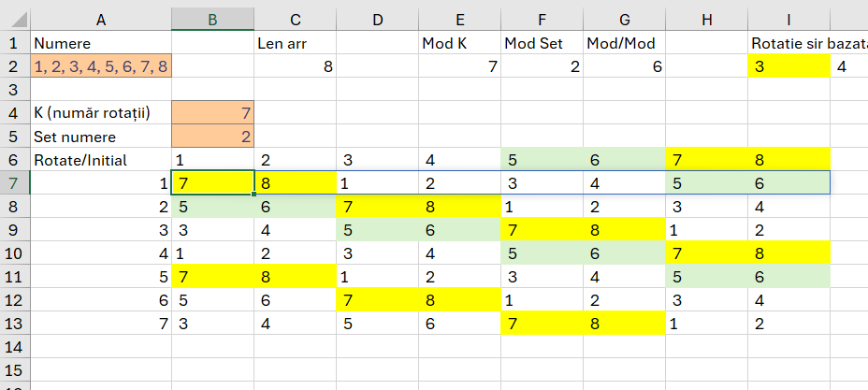Click the column H header

tap(706, 20)
